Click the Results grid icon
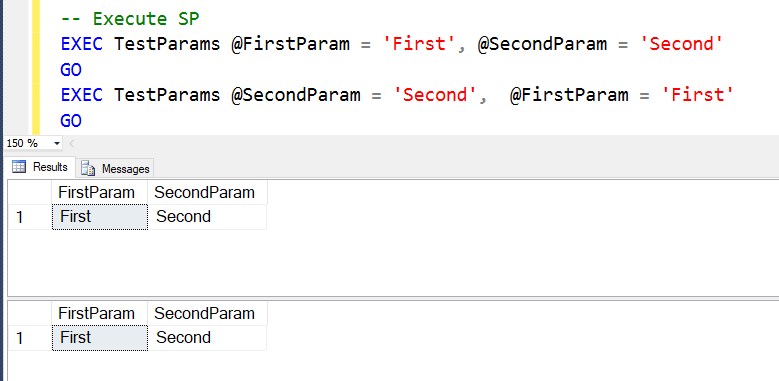 point(19,167)
